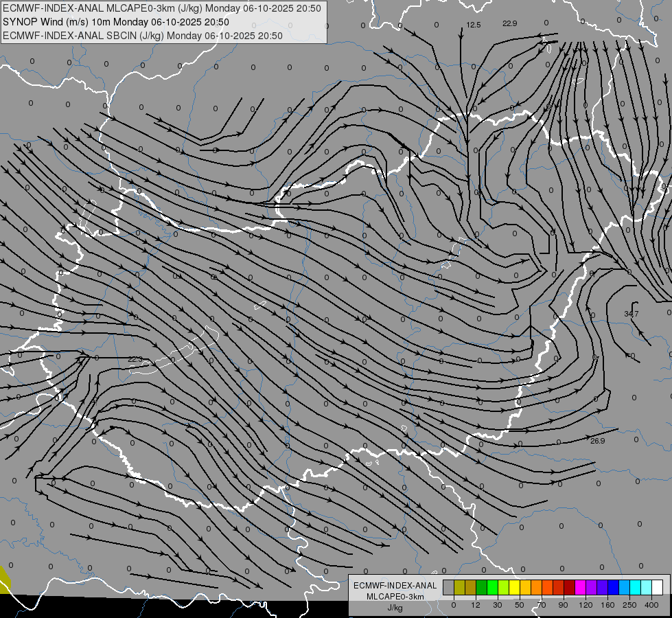The width and height of the screenshot is (672, 618).
Task: Click the legend tick label 400
Action: pyautogui.click(x=651, y=605)
